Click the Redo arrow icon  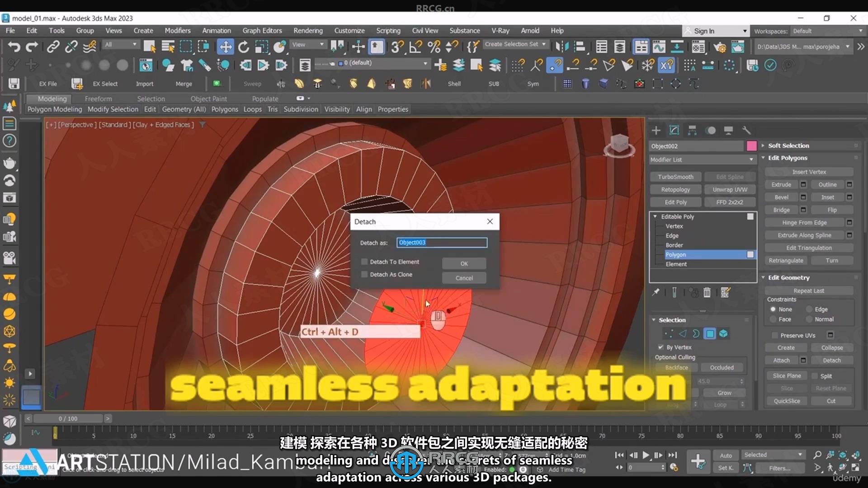(32, 47)
